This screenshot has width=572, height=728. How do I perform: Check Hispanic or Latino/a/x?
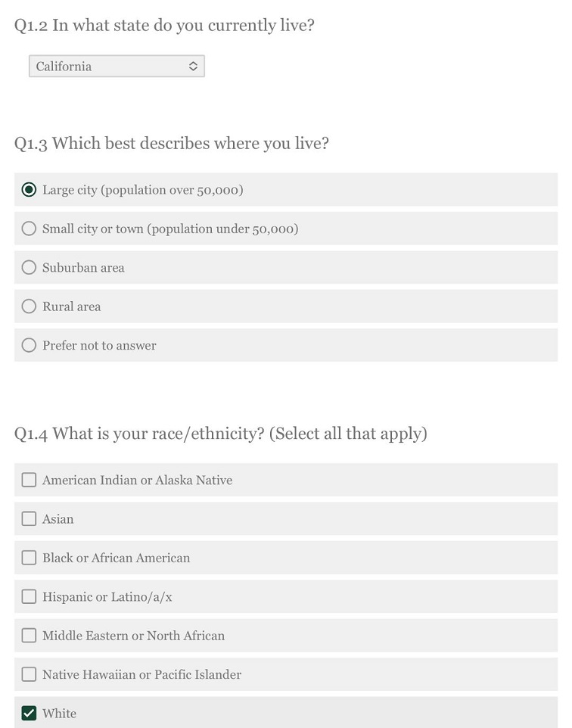click(29, 596)
